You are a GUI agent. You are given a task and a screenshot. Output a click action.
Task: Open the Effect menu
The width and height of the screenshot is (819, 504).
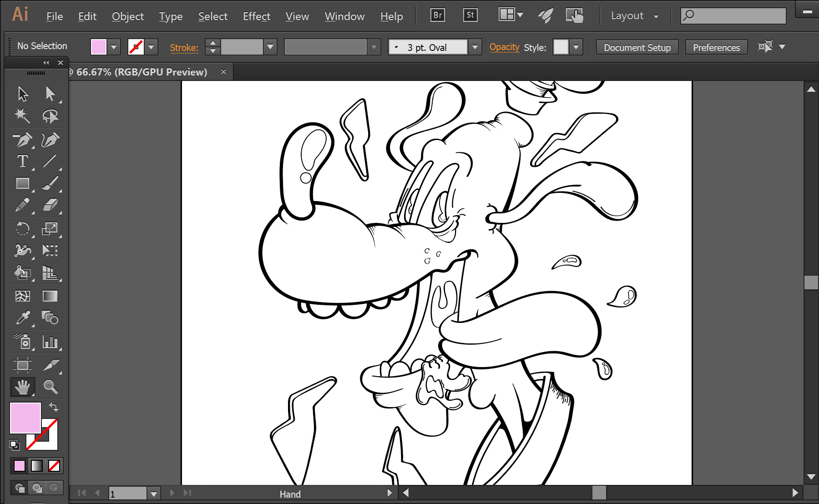257,16
